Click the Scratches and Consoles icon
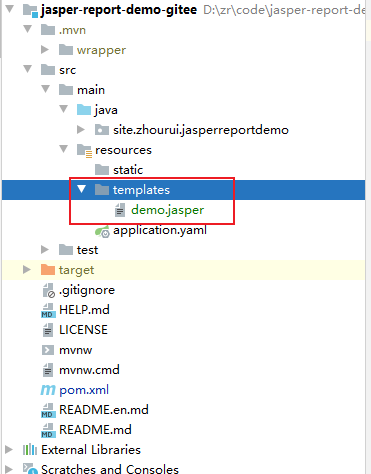This screenshot has width=371, height=474. point(30,468)
